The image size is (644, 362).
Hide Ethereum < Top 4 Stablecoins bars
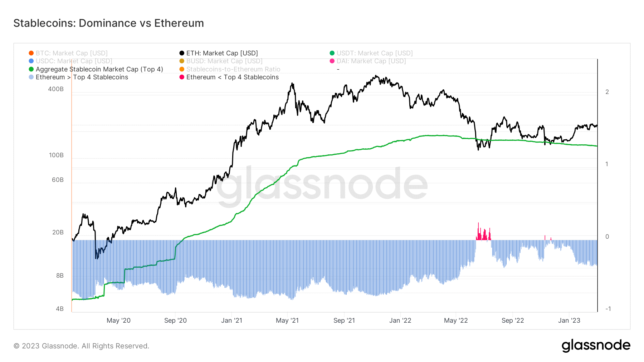click(229, 77)
